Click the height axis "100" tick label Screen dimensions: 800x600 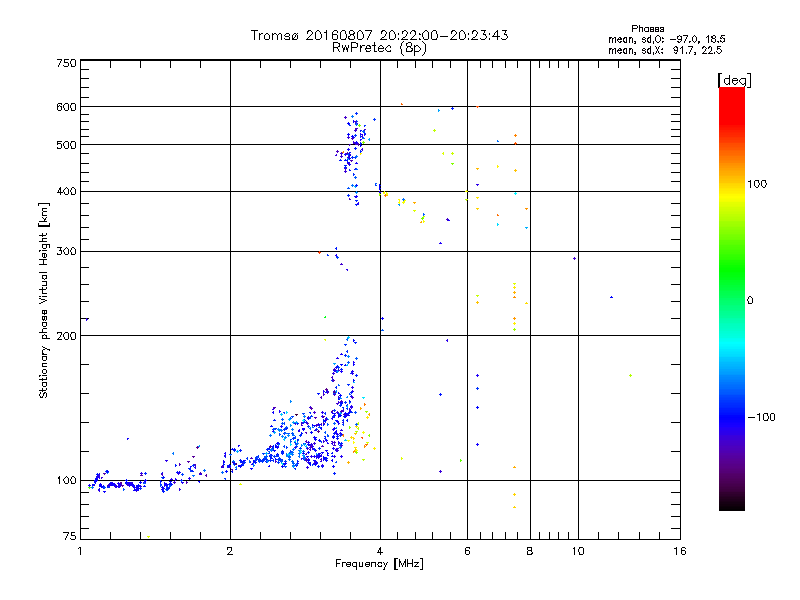67,481
